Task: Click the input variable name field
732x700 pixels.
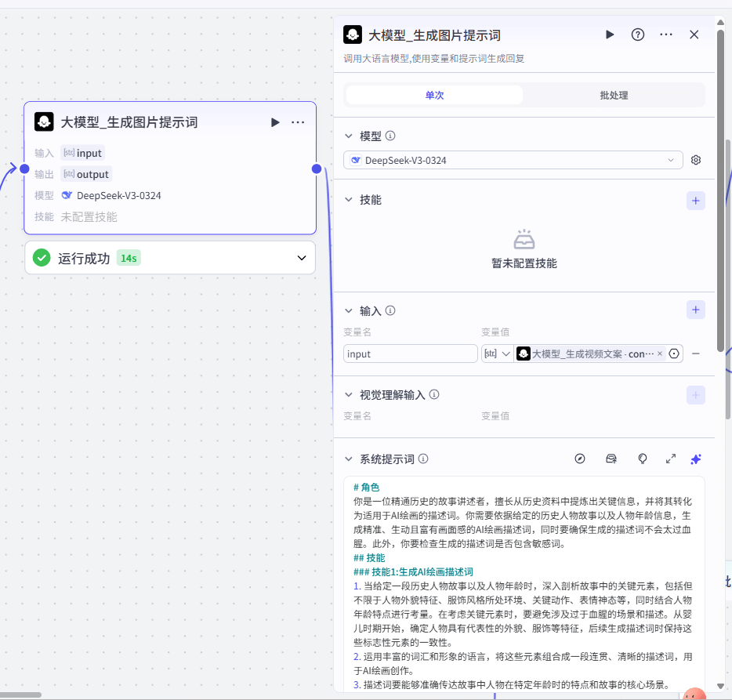Action: [x=410, y=354]
